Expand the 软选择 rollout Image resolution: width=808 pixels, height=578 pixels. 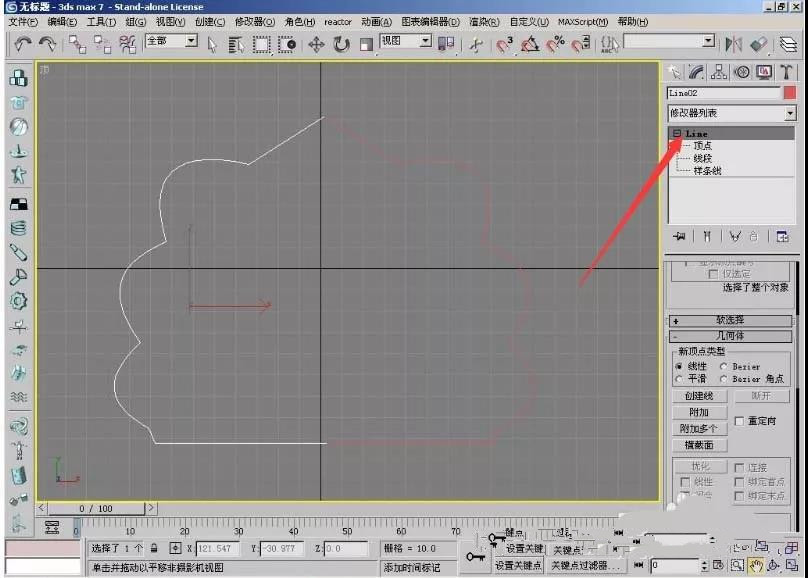click(x=730, y=320)
